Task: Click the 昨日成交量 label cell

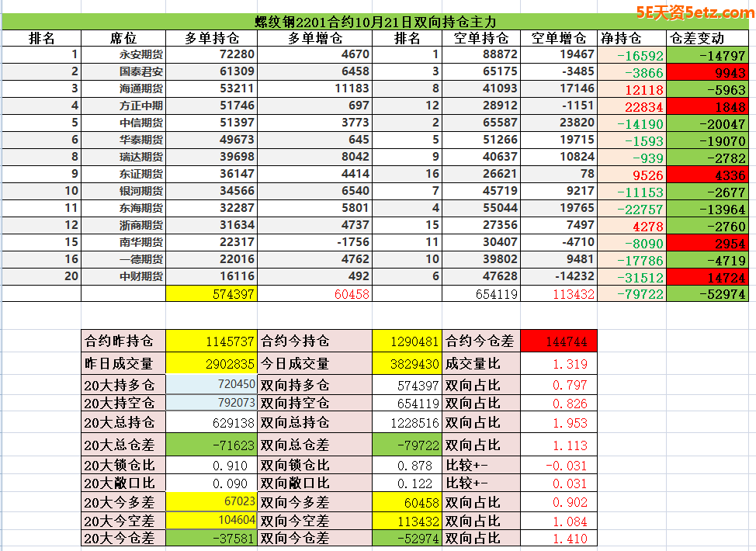Action: point(123,363)
